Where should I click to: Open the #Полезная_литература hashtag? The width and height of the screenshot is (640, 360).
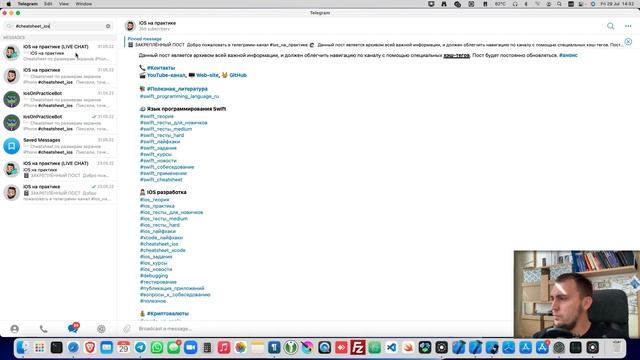click(x=177, y=89)
